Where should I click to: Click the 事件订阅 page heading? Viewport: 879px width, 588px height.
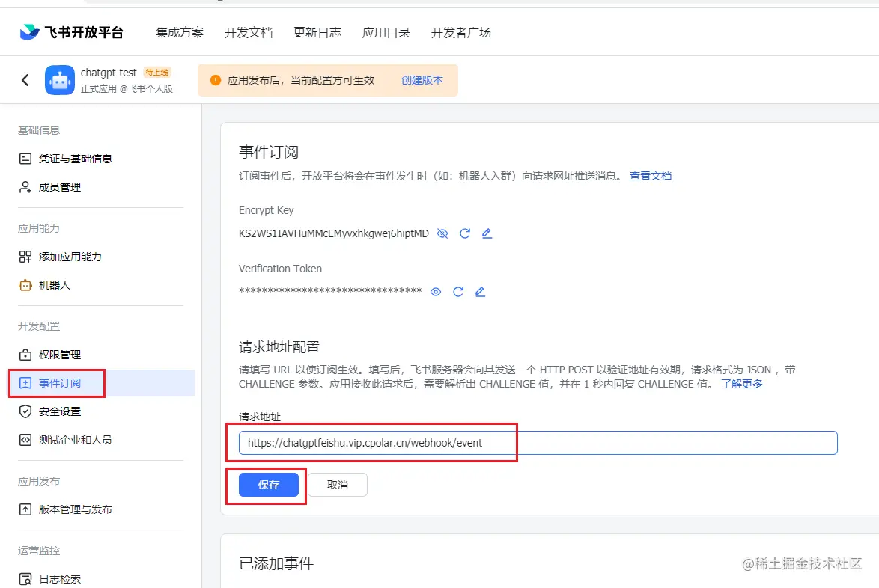(269, 152)
